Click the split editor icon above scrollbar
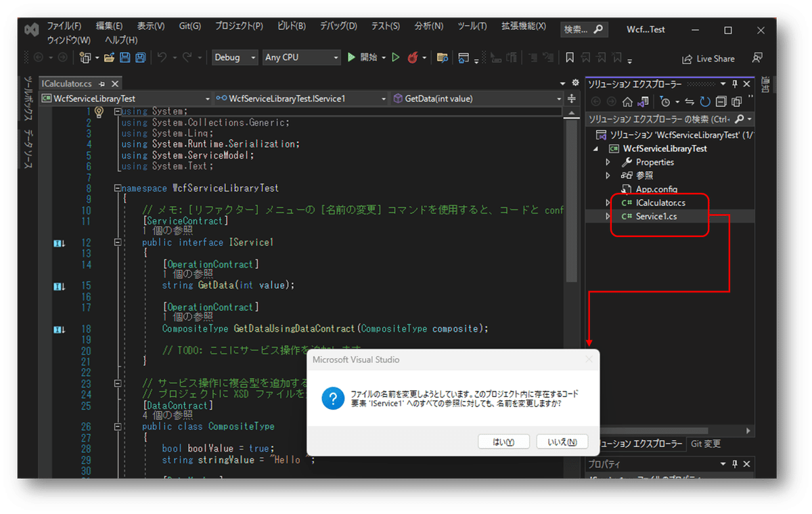Screen dimensions: 812x514 pos(572,98)
